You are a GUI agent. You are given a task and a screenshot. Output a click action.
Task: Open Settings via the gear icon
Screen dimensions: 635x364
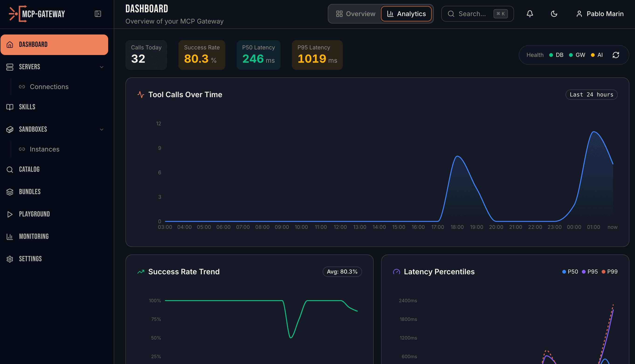pos(10,259)
